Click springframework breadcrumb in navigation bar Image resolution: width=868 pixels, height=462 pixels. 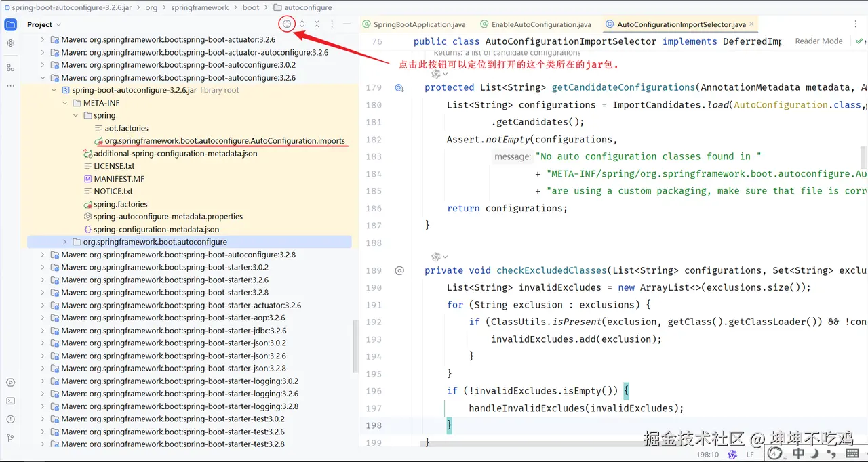[x=200, y=7]
